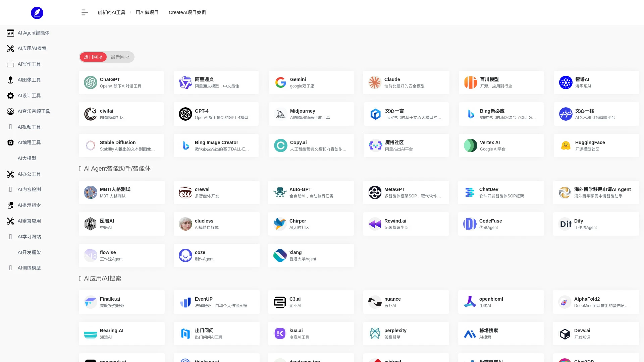Open the 用AI做项目 menu item
The width and height of the screenshot is (644, 362).
tap(147, 12)
